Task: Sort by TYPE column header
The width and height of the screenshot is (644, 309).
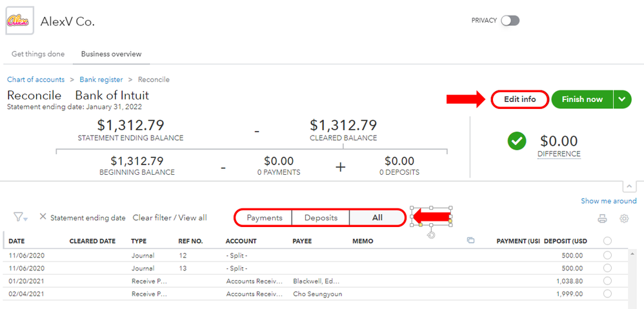Action: click(139, 241)
